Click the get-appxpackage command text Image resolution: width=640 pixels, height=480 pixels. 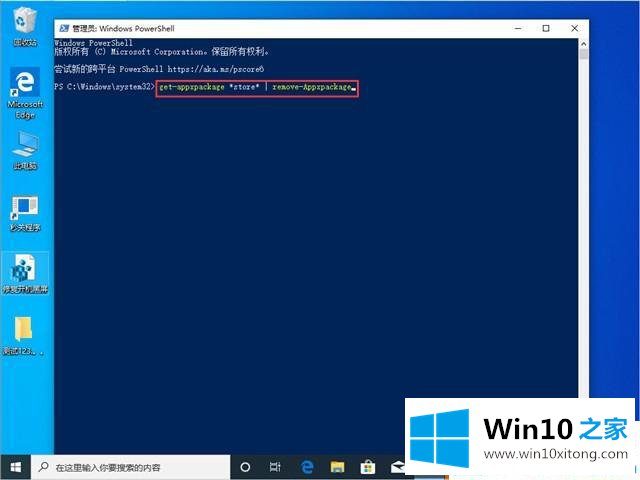coord(192,87)
